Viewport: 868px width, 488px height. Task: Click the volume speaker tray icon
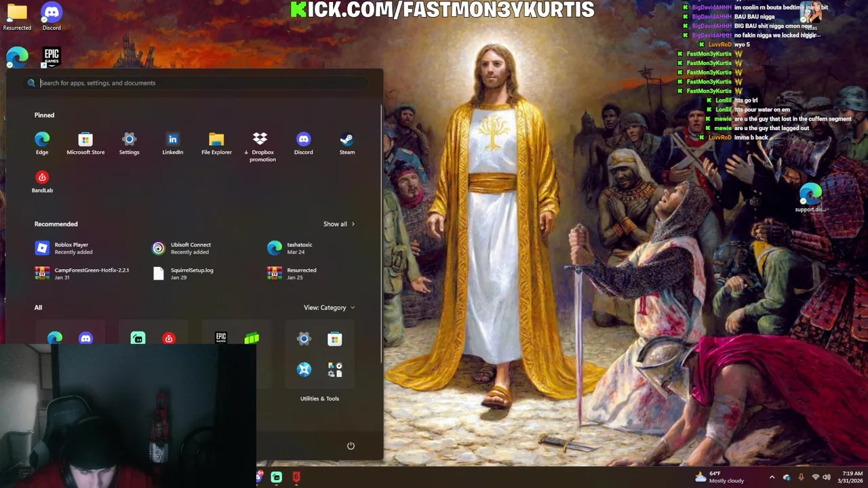[x=827, y=477]
